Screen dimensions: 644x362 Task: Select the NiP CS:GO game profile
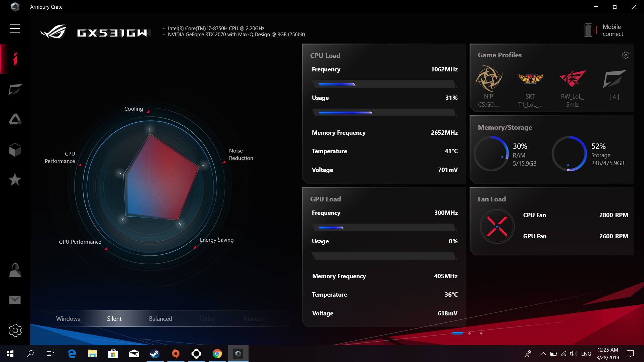489,86
